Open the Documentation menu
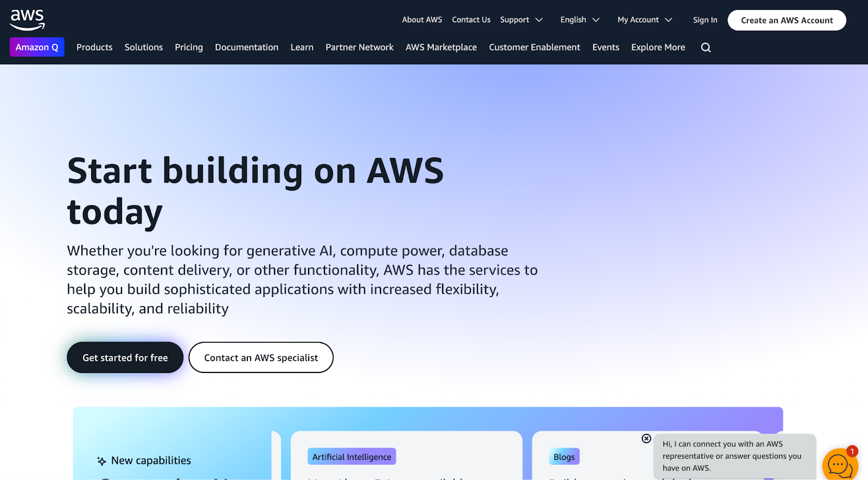The image size is (868, 480). point(247,47)
